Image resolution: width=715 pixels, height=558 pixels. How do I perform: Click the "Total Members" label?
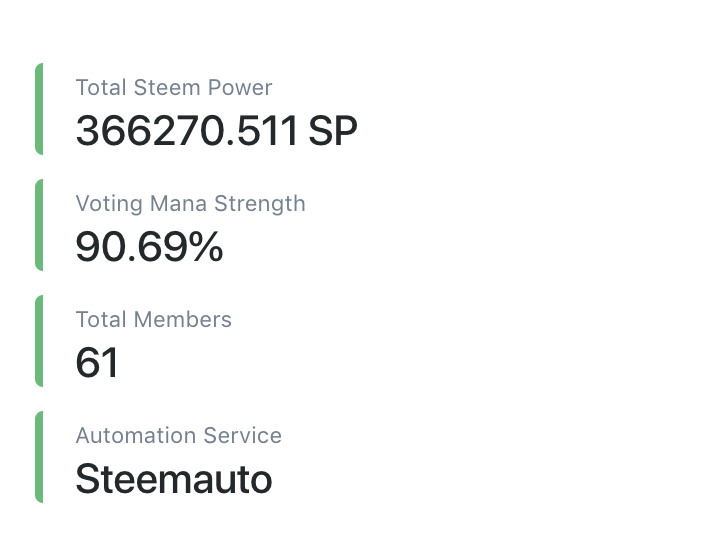[x=153, y=320]
